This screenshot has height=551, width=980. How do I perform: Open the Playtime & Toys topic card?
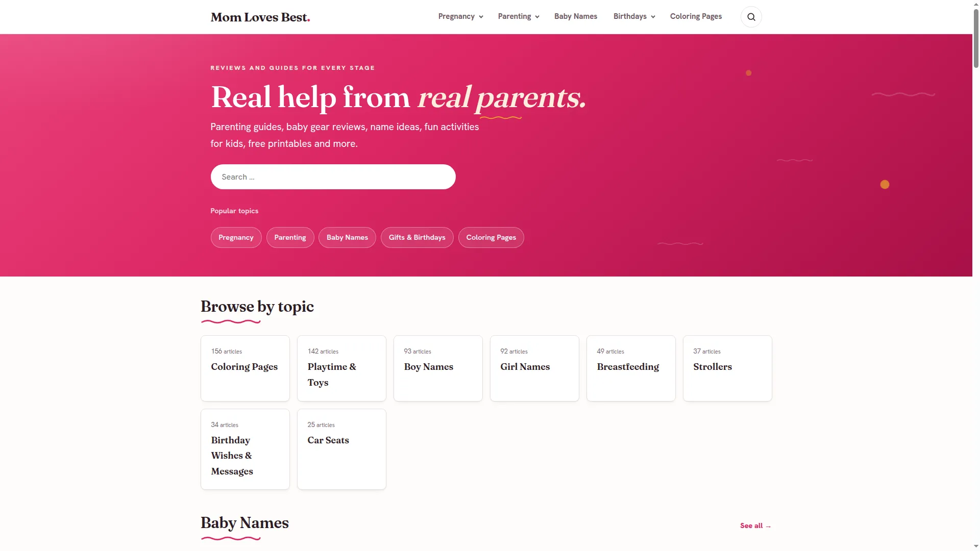[341, 368]
